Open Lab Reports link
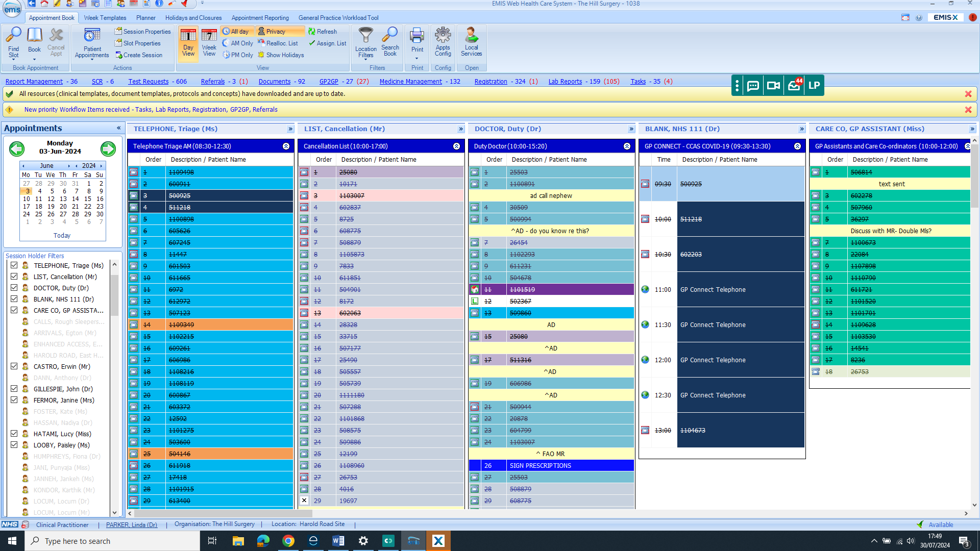Screen dimensions: 980x551 (x=565, y=82)
